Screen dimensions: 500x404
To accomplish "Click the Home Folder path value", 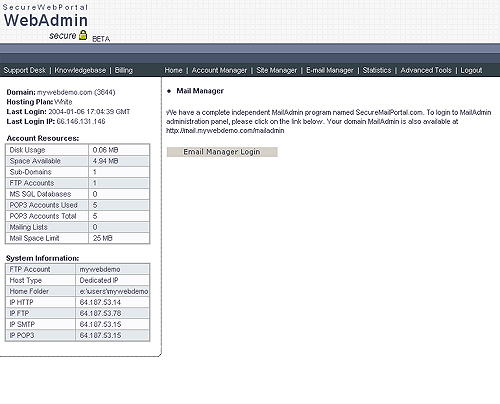I will pyautogui.click(x=112, y=291).
